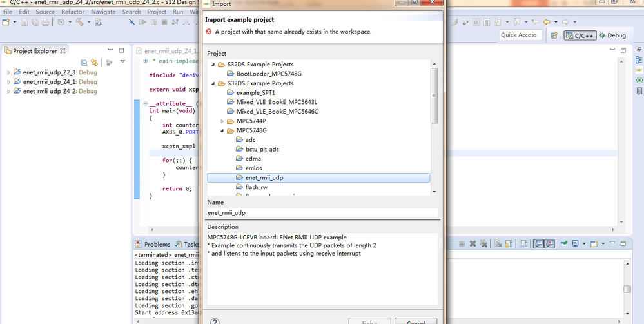Open the Back history dropdown arrow
The image size is (644, 324).
[x=556, y=22]
